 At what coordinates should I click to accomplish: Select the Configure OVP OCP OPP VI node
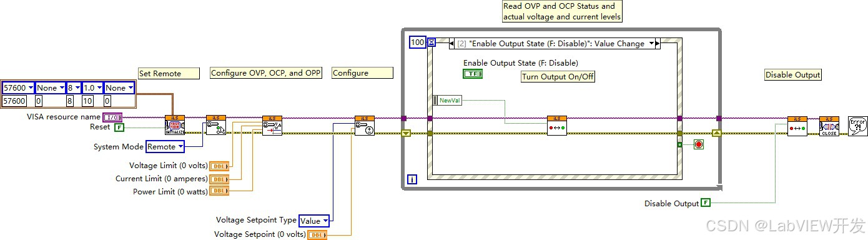(272, 126)
